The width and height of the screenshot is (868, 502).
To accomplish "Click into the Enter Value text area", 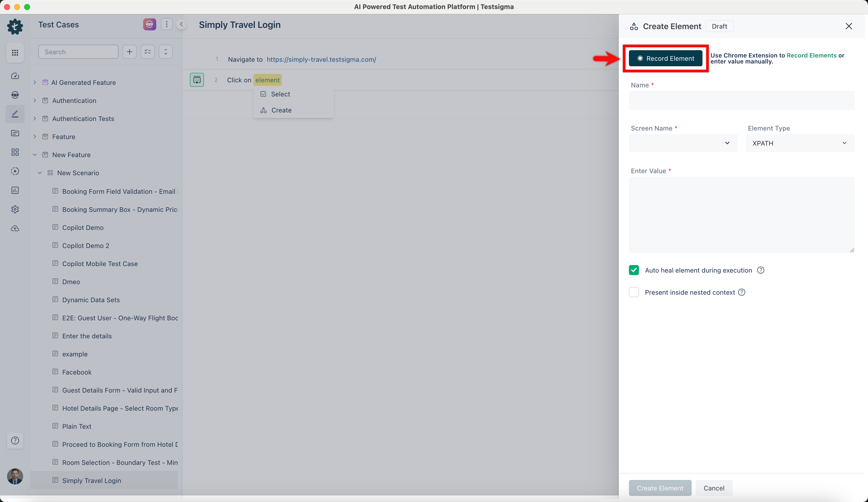I will point(742,215).
